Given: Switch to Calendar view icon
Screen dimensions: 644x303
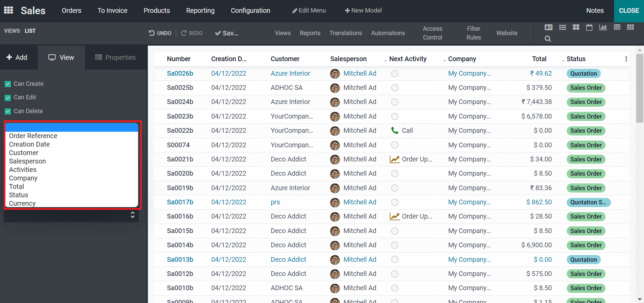Looking at the screenshot, I should point(589,27).
